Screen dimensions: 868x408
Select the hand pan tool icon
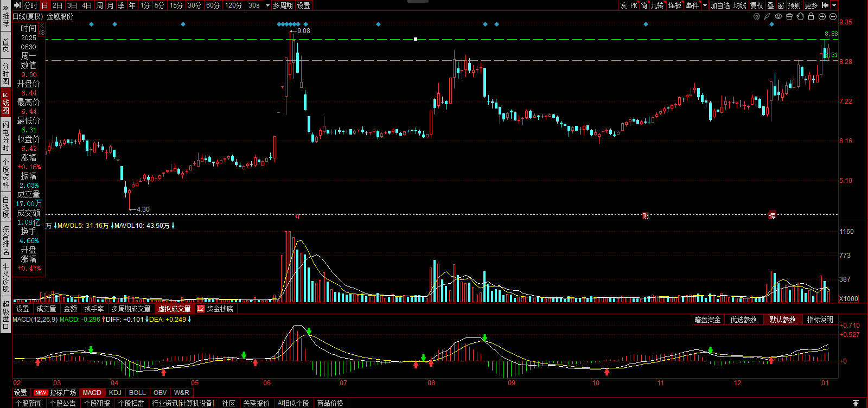point(800,16)
